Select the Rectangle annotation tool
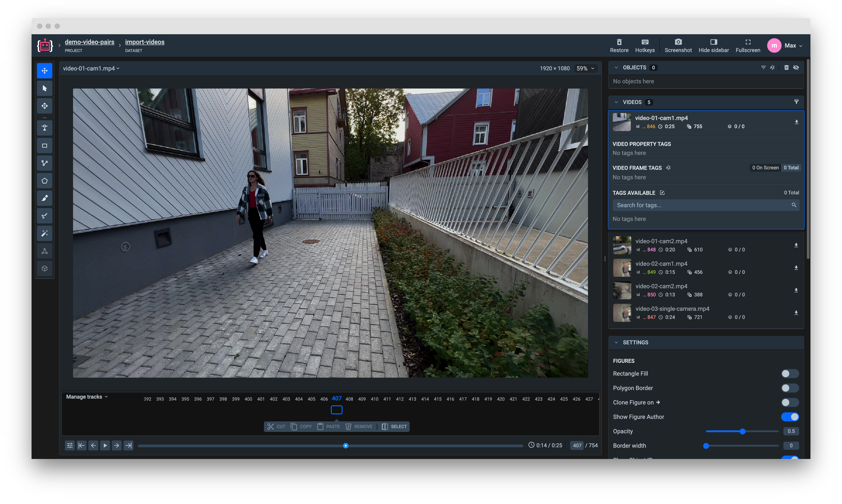 (45, 146)
